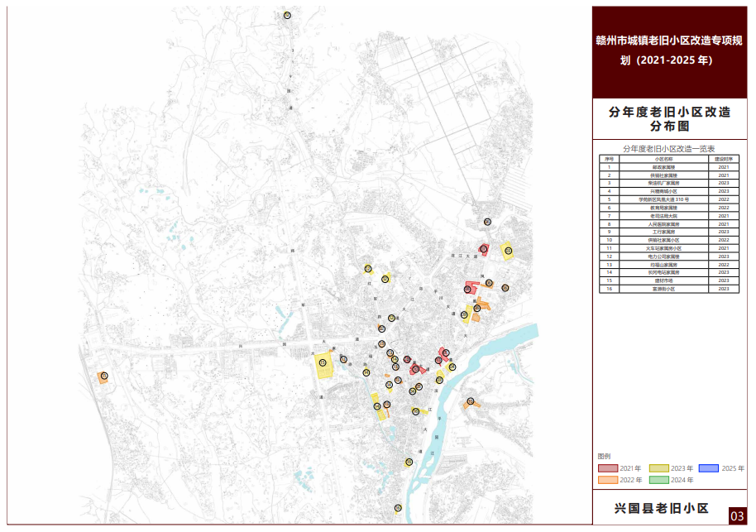Screen dimensions: 756x532
Task: Click table row 6 name '教育局家属楼'
Action: click(664, 208)
